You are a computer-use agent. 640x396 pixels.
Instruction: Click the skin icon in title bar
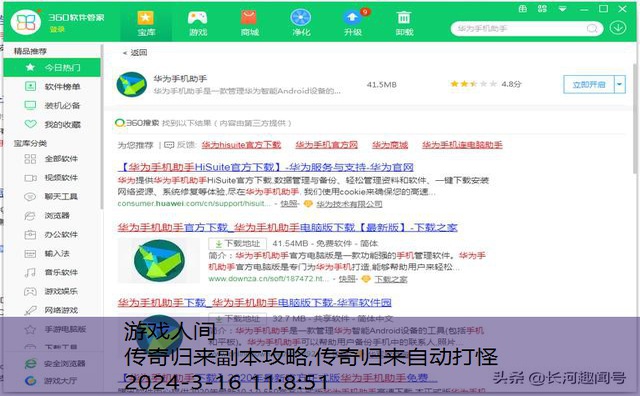[x=522, y=9]
